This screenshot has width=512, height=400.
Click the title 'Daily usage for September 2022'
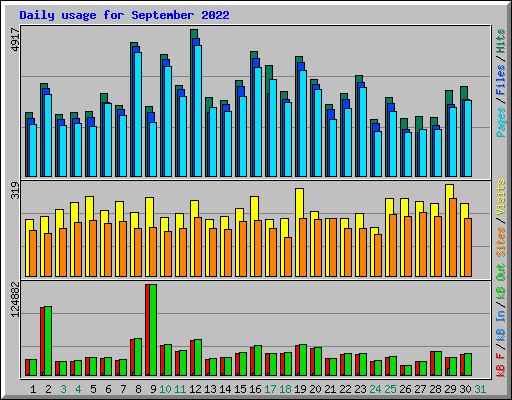(x=124, y=15)
